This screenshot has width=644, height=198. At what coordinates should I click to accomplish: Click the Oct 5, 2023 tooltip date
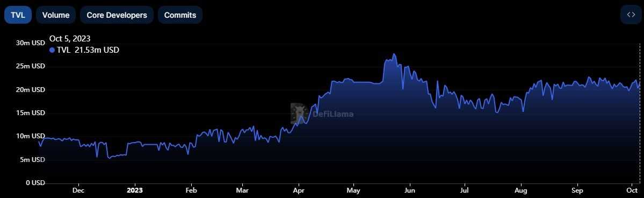(x=70, y=39)
